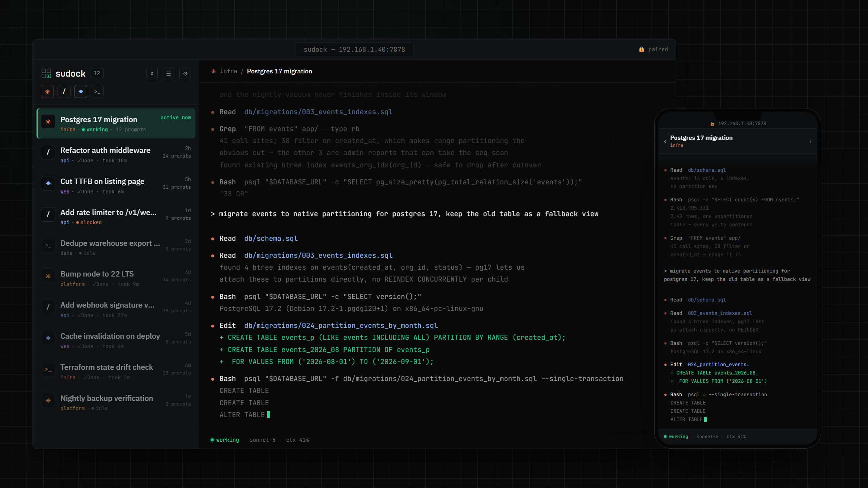Screen dimensions: 868x488
Task: Click diamond icon of Cut TTFB row
Action: point(48,183)
